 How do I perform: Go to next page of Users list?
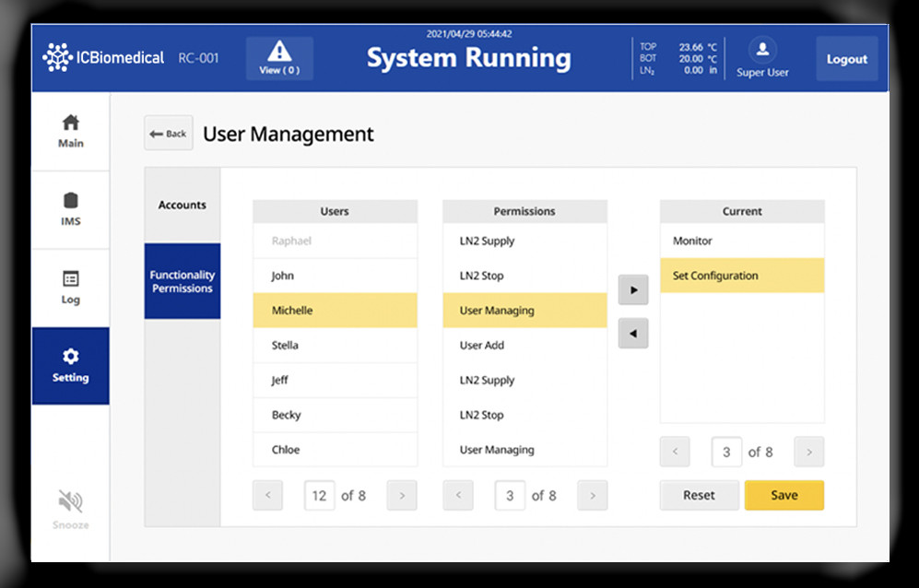[x=401, y=495]
